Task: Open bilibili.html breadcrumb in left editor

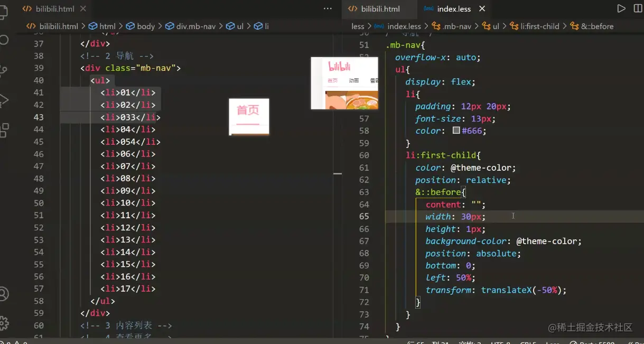Action: coord(52,26)
